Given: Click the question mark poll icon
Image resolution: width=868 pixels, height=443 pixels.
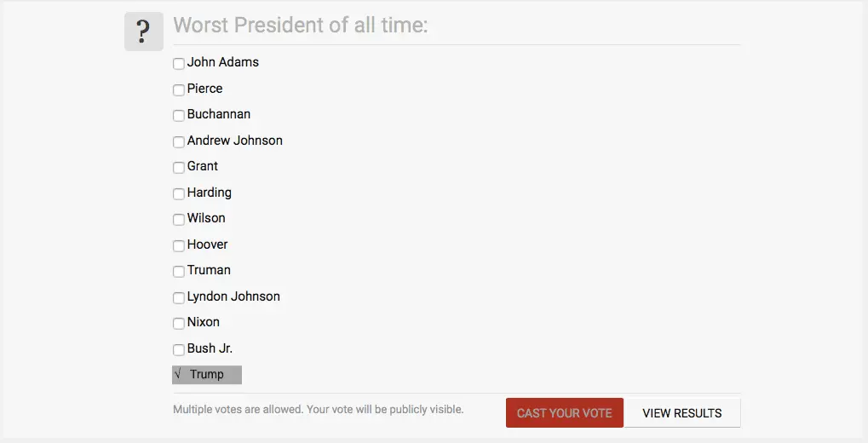Looking at the screenshot, I should coord(143,32).
